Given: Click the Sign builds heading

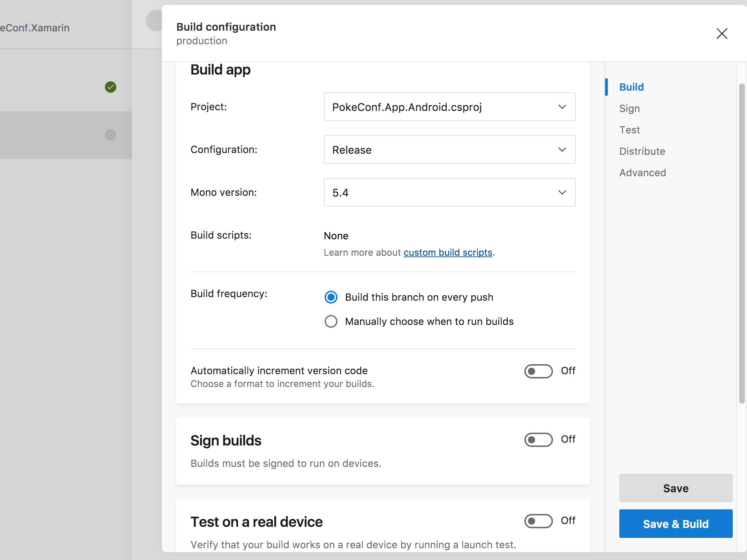Looking at the screenshot, I should [x=226, y=441].
